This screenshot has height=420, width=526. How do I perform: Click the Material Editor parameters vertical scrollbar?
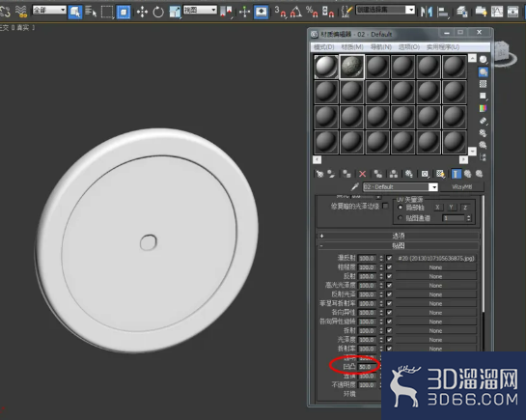point(484,255)
